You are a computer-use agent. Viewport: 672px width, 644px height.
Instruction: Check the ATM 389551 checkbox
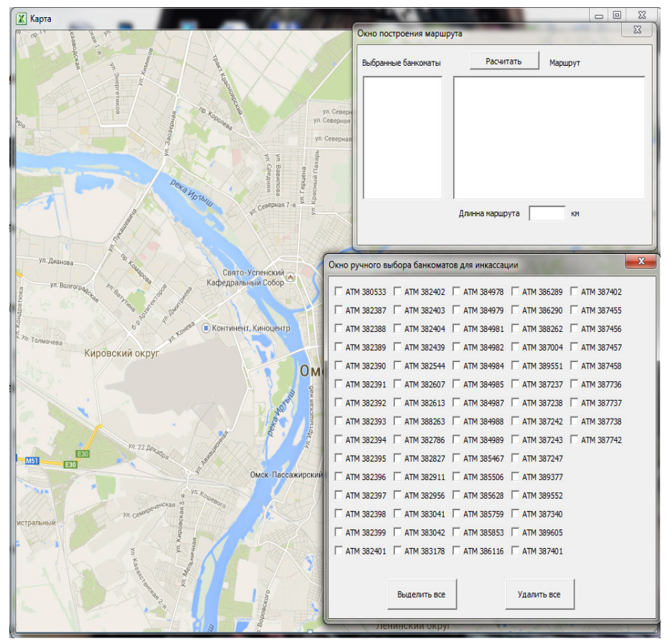point(515,366)
